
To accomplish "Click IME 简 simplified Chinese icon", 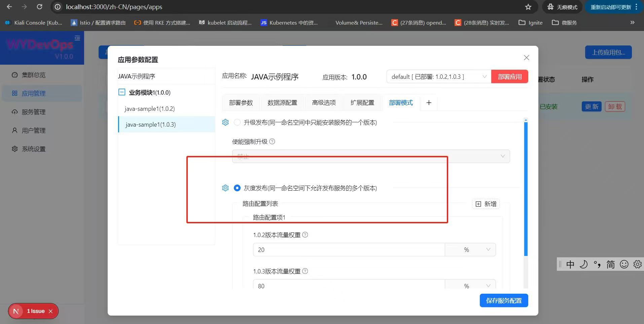I will click(x=611, y=264).
